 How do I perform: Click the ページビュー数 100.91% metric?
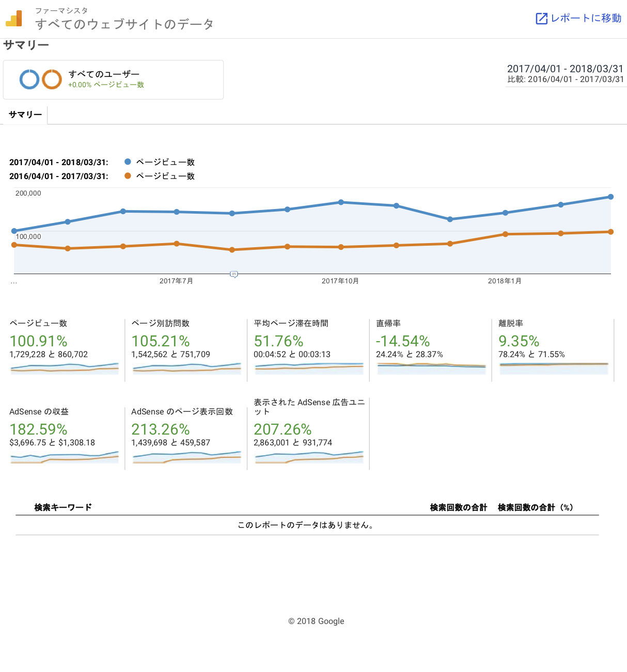39,341
